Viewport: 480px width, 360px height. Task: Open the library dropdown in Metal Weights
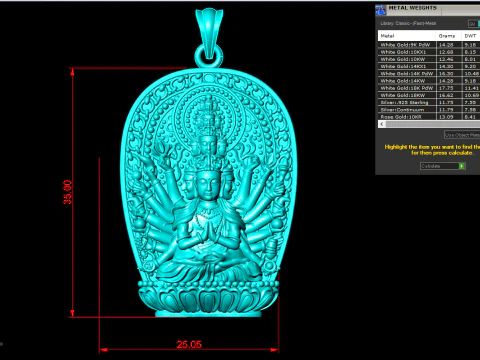474,24
